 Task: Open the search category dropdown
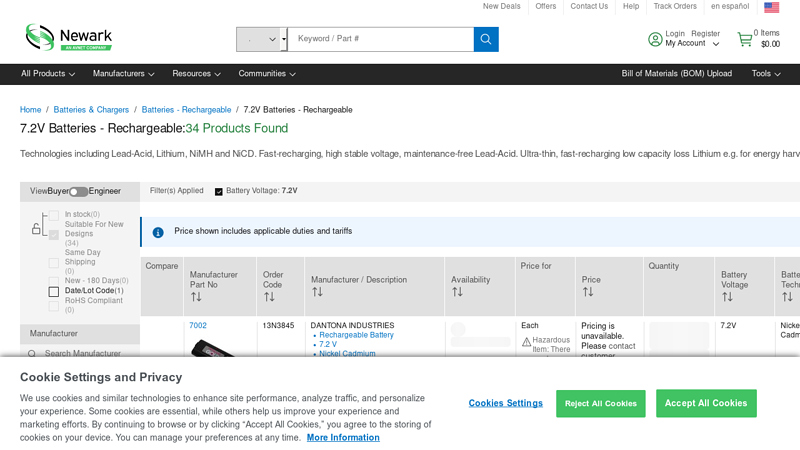point(261,39)
